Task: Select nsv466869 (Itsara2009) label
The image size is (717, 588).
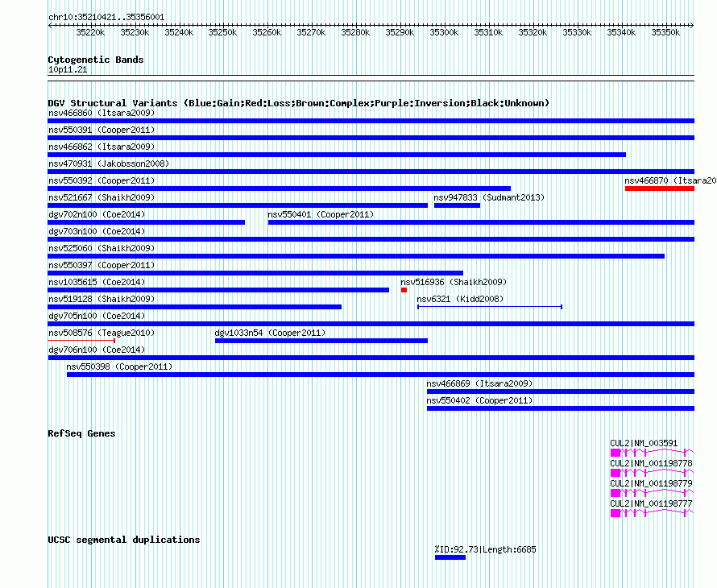Action: 479,383
